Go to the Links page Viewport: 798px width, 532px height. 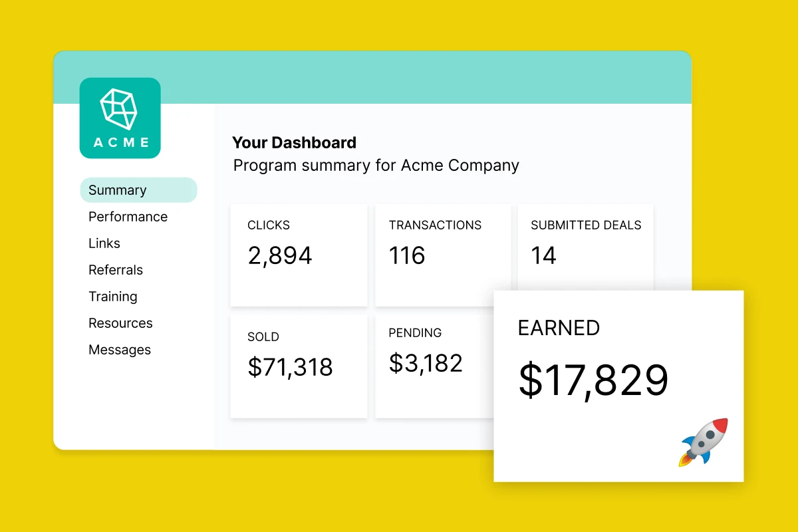point(104,243)
